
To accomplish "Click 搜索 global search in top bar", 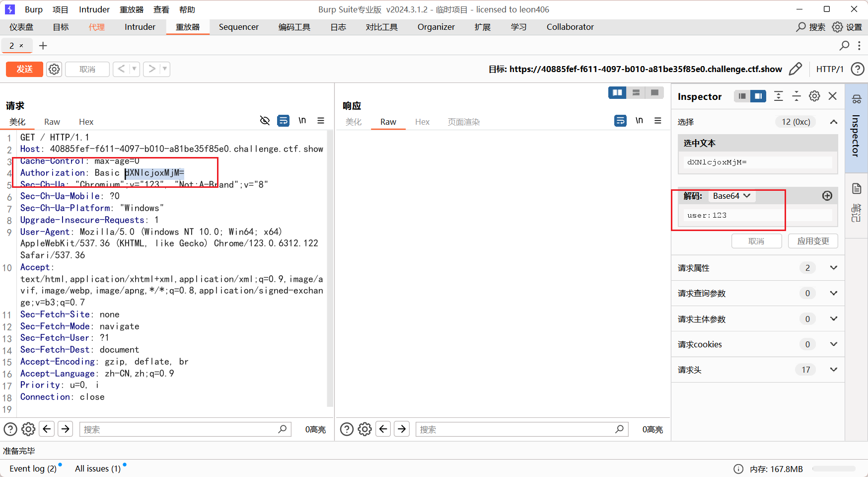I will point(810,27).
